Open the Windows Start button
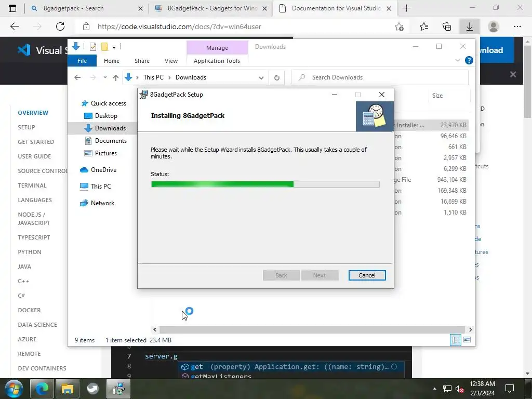Image resolution: width=532 pixels, height=399 pixels. [14, 389]
